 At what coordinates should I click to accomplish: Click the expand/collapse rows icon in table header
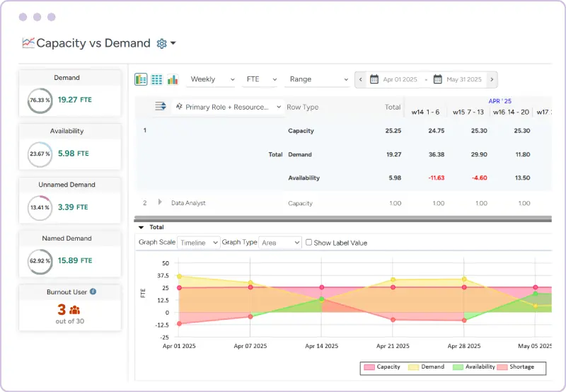pyautogui.click(x=161, y=106)
